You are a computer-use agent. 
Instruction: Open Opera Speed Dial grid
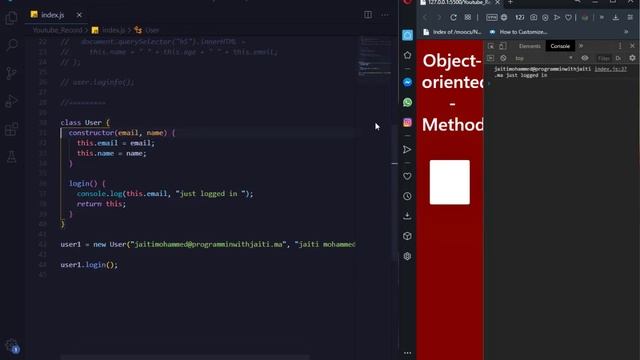tap(468, 18)
